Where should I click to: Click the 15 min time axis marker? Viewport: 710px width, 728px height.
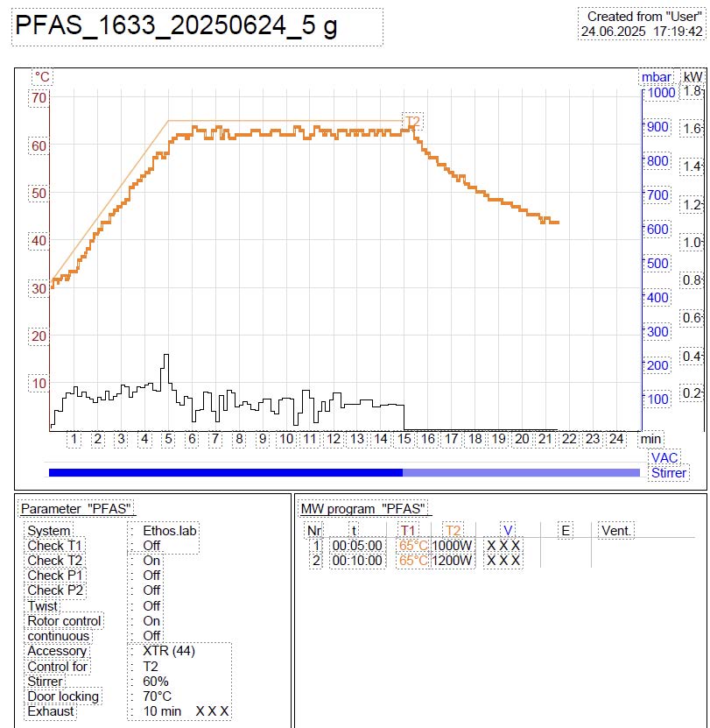(x=404, y=439)
